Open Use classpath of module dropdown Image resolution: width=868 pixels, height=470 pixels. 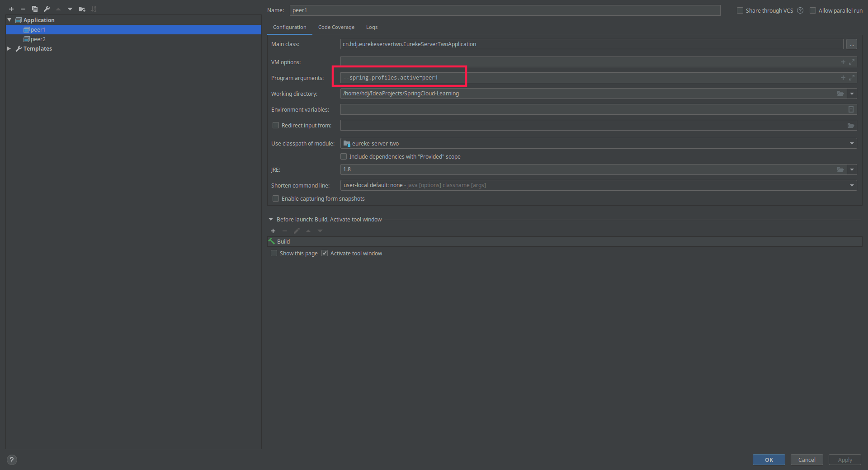click(852, 143)
